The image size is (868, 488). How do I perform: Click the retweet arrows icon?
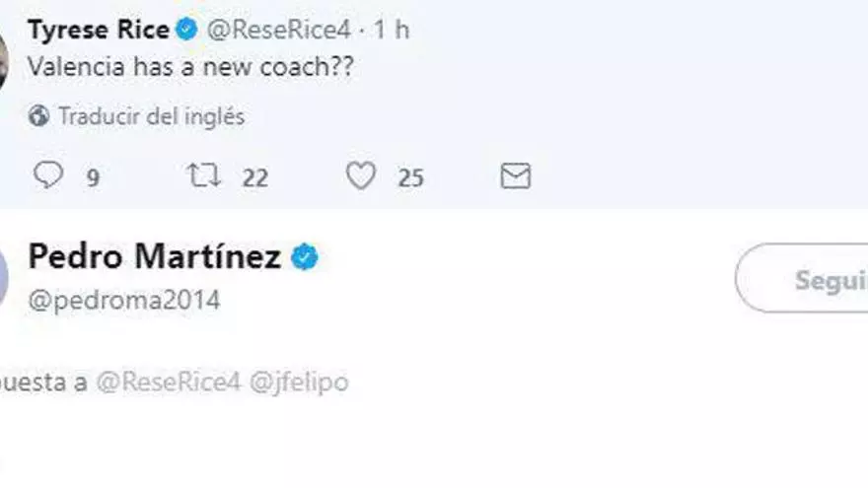[202, 175]
